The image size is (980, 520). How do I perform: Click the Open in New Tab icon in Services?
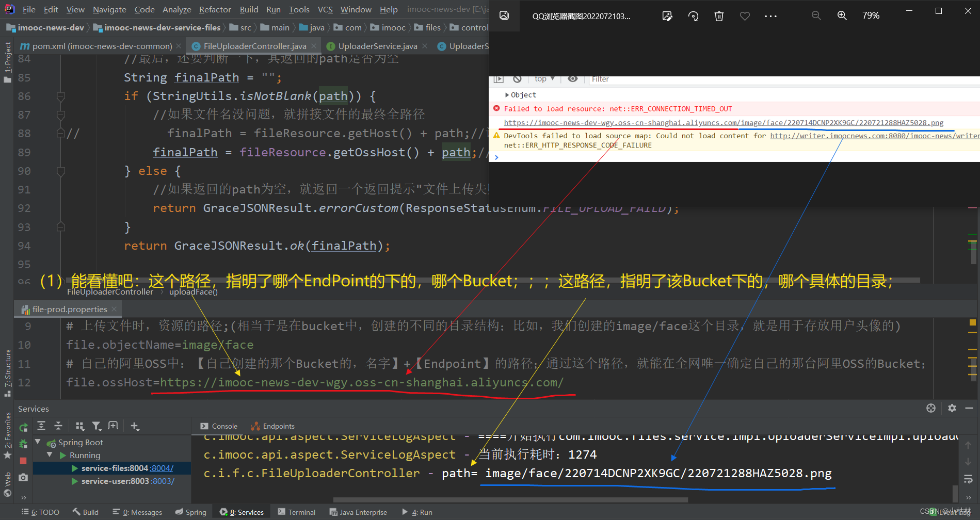pyautogui.click(x=114, y=426)
